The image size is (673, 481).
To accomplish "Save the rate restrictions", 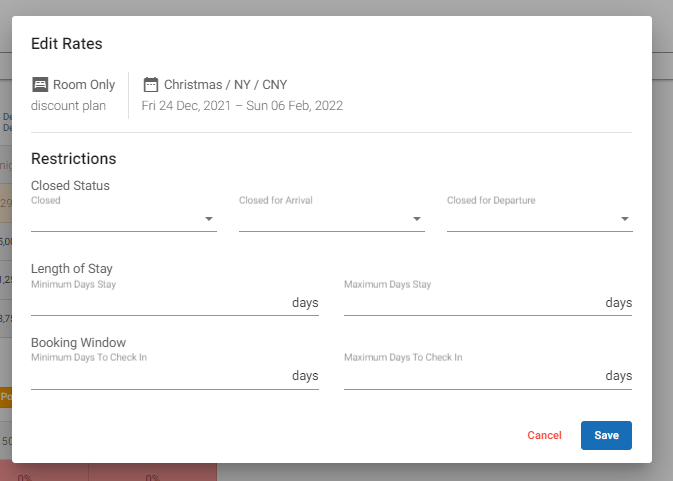I will (606, 435).
